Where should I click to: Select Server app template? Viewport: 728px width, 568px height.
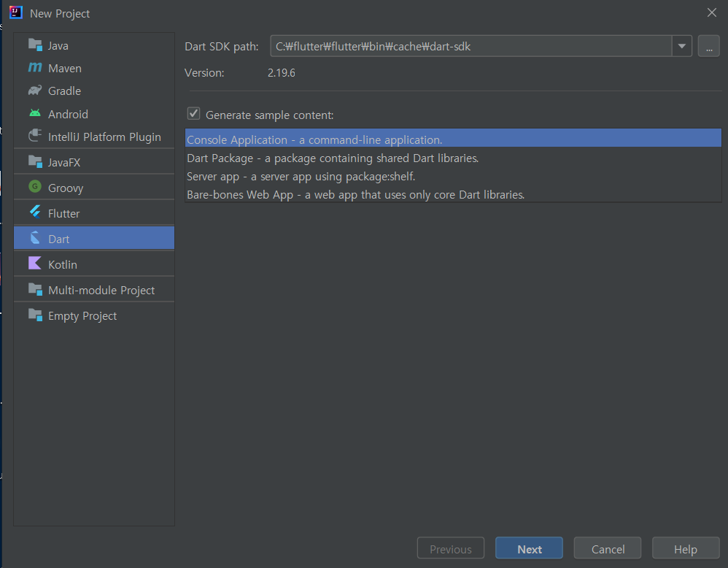[x=453, y=176]
